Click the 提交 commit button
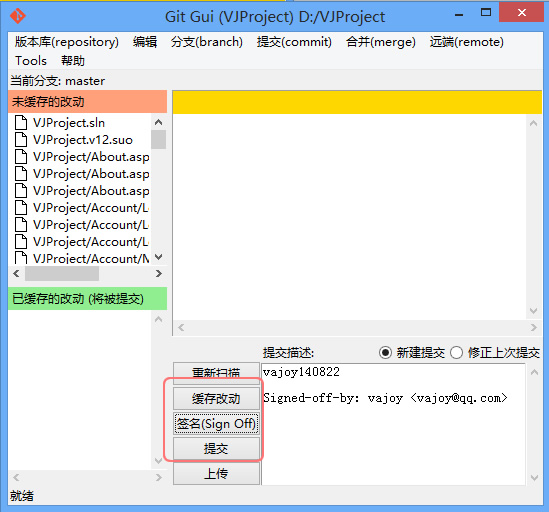 (x=216, y=449)
